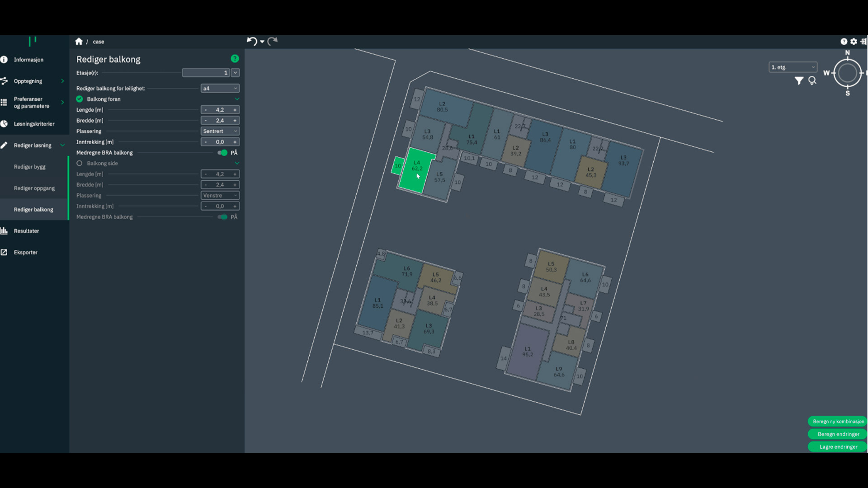Click the top-right question mark help icon

click(844, 42)
